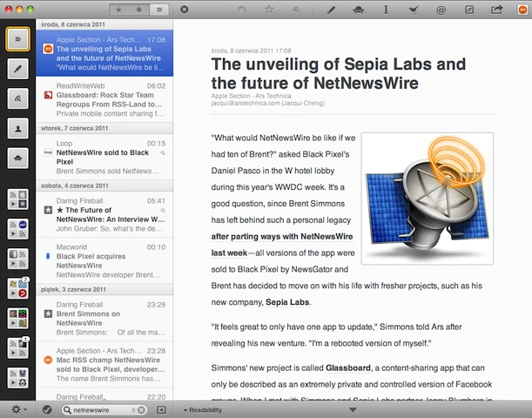532x418 pixels.
Task: Show starred items filter in top segment
Action: [118, 10]
